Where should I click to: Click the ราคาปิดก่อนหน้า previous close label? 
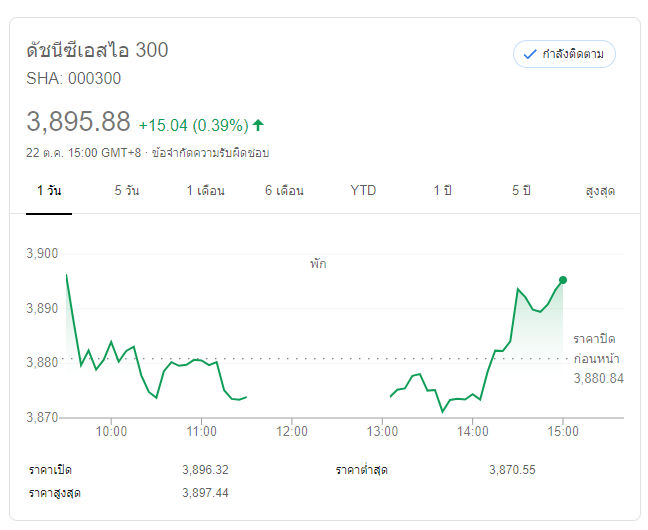(x=598, y=349)
